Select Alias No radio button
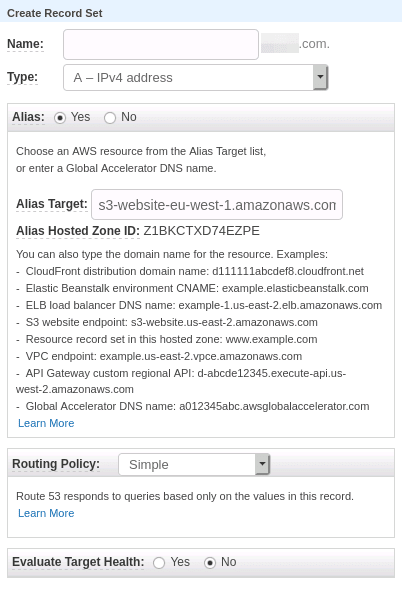402x590 pixels. (110, 118)
